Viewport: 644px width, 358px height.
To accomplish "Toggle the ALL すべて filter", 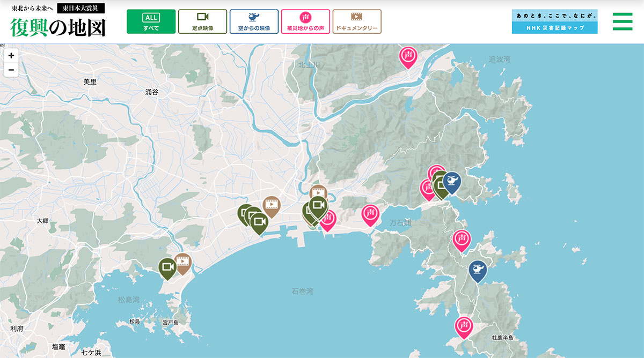I will 151,21.
